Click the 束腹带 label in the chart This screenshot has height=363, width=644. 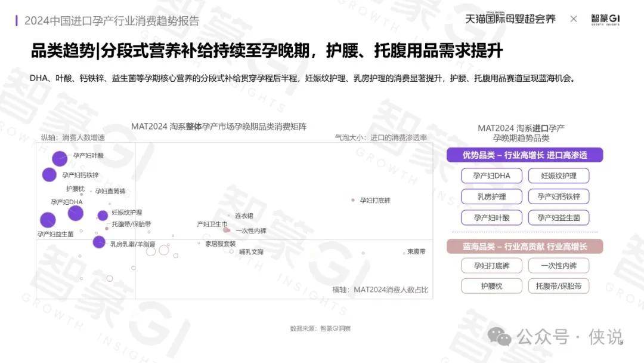(416, 252)
